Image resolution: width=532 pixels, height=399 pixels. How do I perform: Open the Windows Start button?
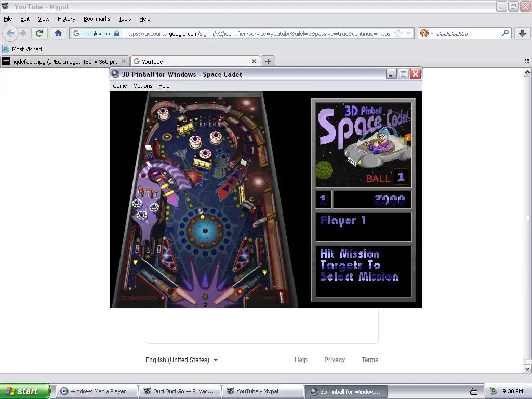[24, 391]
